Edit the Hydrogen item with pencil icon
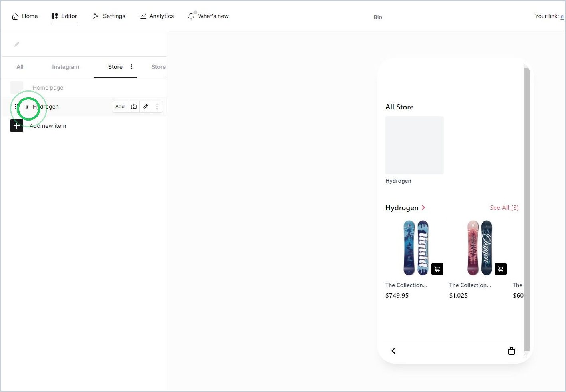Screen dimensions: 566x392 point(145,107)
